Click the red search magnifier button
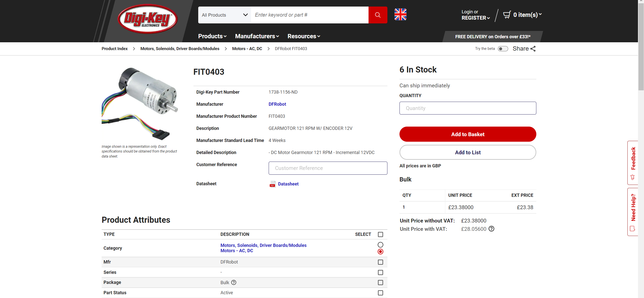 click(x=378, y=15)
